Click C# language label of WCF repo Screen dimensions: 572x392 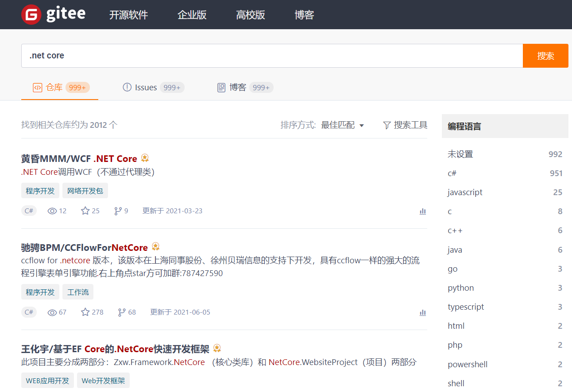pos(29,211)
